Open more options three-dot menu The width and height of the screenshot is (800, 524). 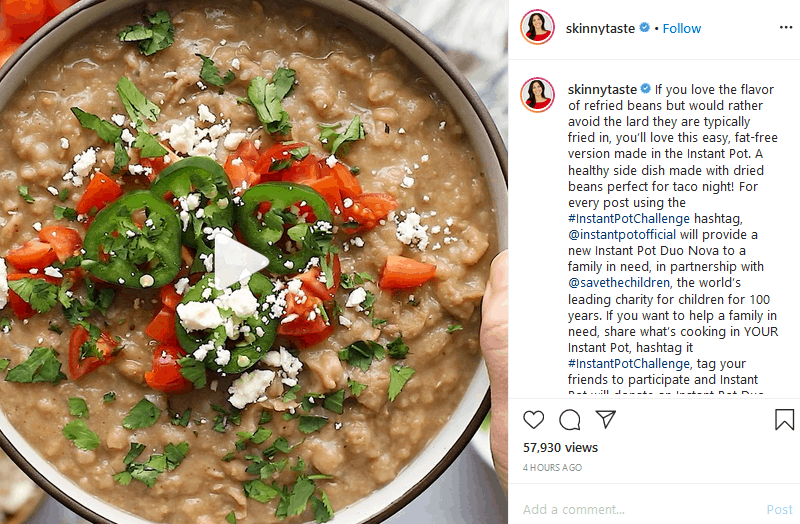(786, 27)
